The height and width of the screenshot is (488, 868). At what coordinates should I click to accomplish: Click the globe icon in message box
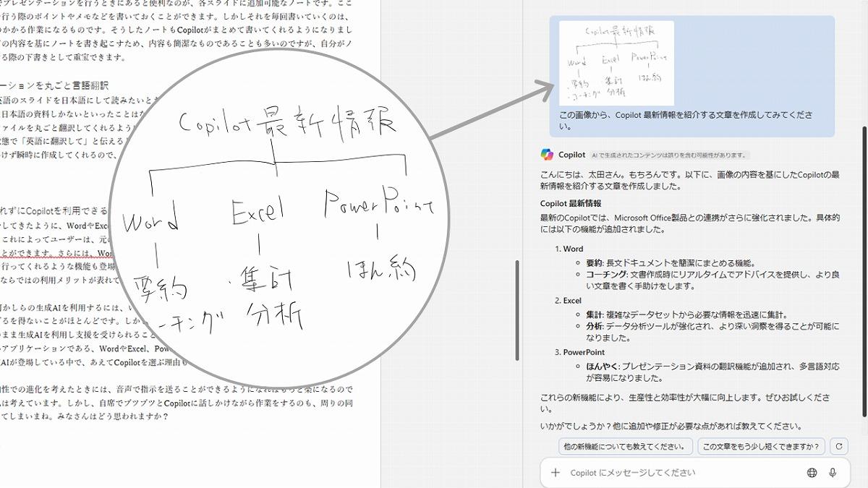(812, 473)
